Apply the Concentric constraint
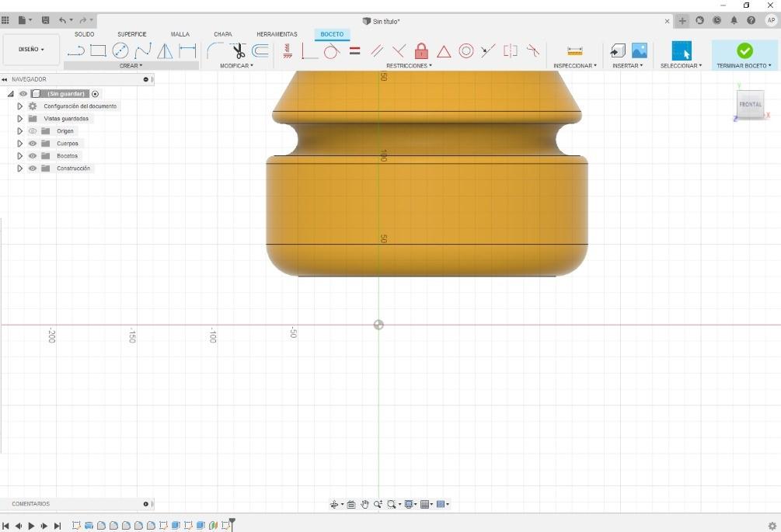 tap(466, 50)
